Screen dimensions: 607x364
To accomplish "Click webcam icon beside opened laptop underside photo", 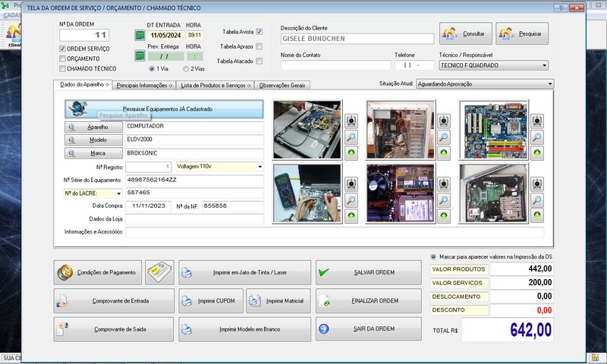I will click(537, 184).
